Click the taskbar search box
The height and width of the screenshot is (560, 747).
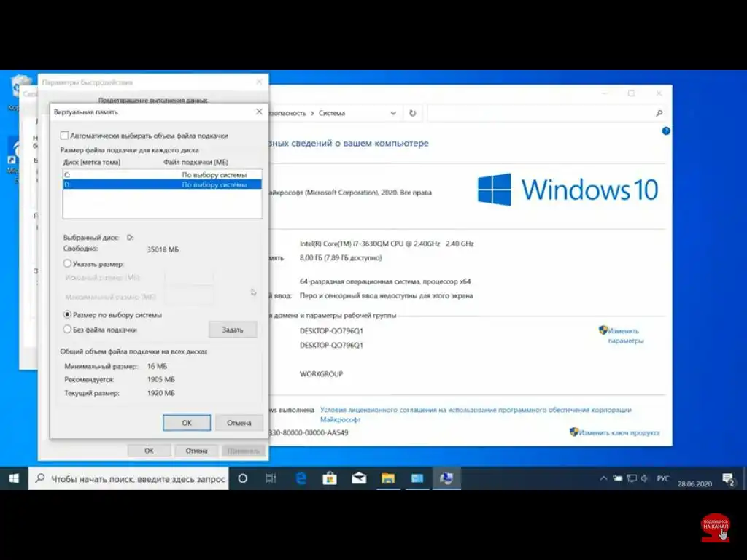(128, 478)
